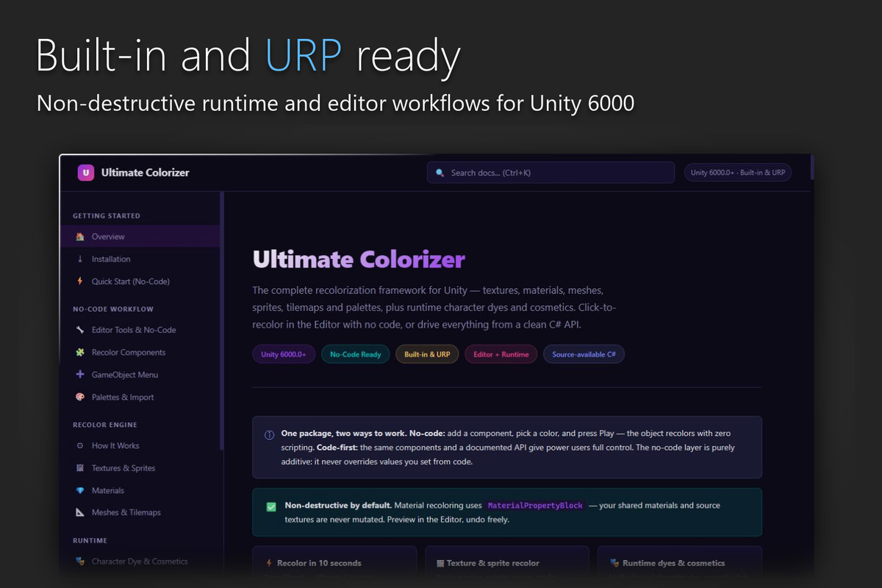Click the RECOLOR ENGINE section heading
Screen dimensions: 882x588
click(x=105, y=425)
